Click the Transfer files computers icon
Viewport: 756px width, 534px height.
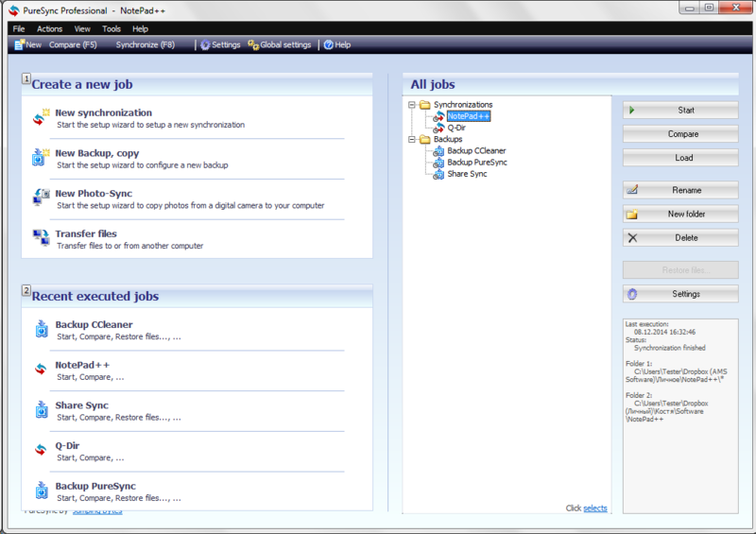[41, 238]
